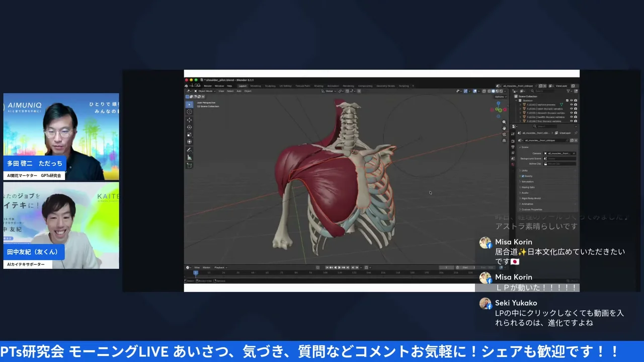
Task: Open the Tool properties tab icon
Action: pos(513,134)
